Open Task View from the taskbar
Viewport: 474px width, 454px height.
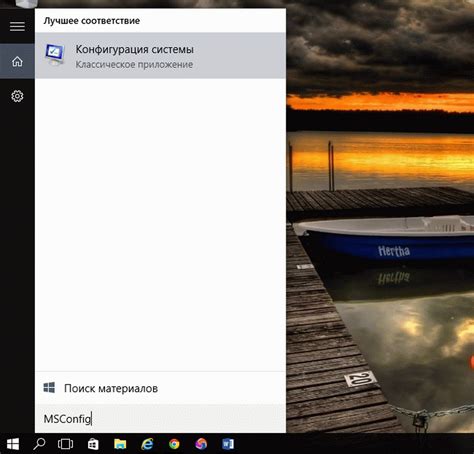point(65,444)
